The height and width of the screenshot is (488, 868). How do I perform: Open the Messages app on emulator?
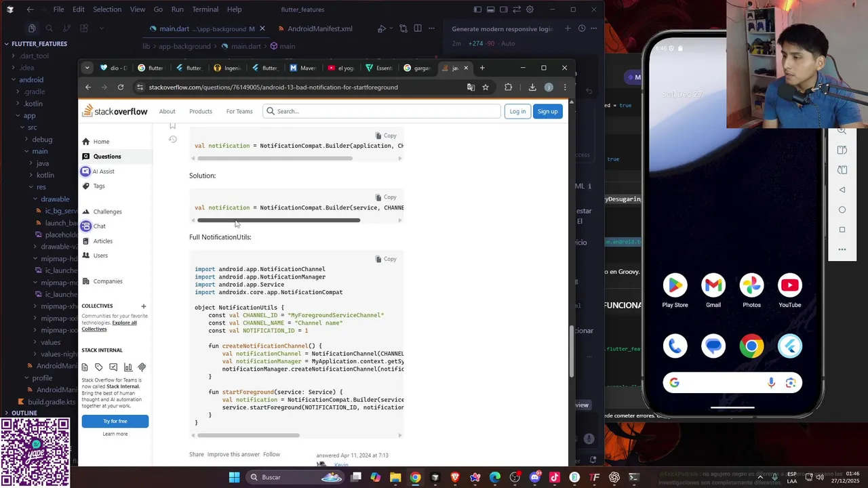pos(713,346)
